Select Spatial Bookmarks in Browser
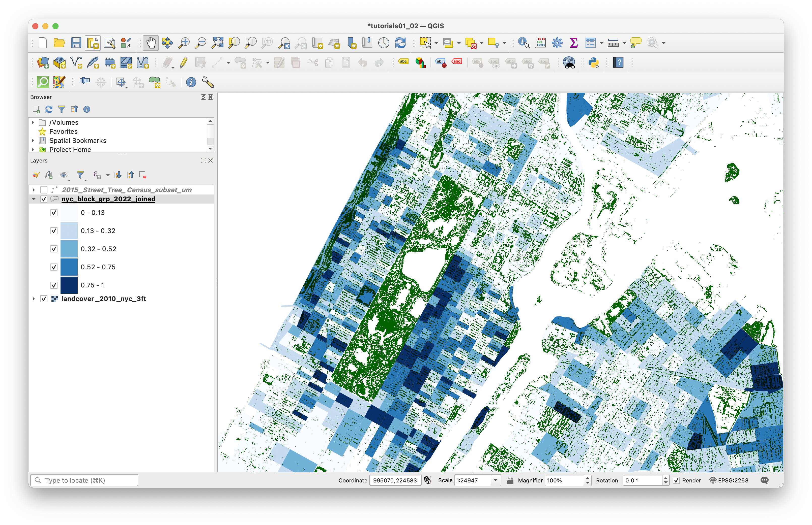This screenshot has width=812, height=525. pyautogui.click(x=77, y=141)
